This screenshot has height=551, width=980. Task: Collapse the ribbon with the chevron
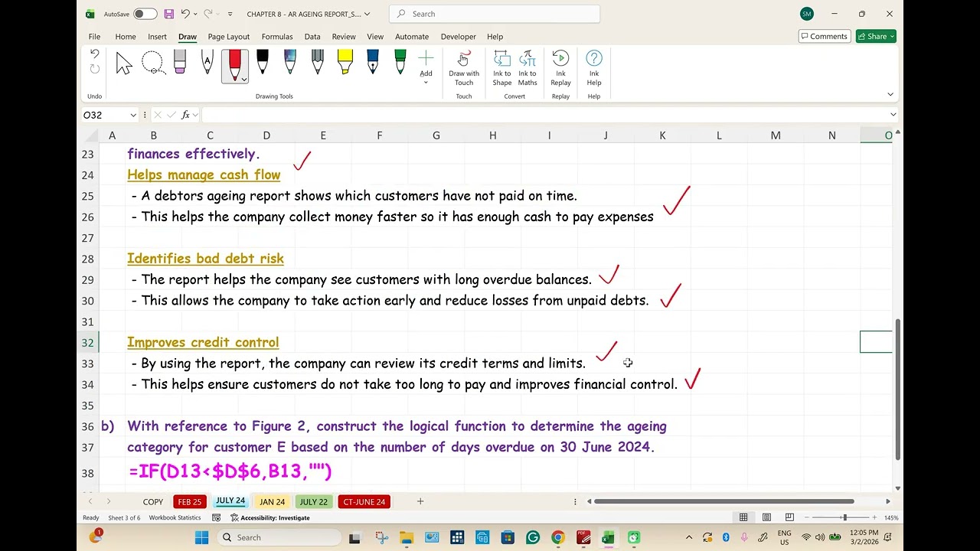click(890, 94)
